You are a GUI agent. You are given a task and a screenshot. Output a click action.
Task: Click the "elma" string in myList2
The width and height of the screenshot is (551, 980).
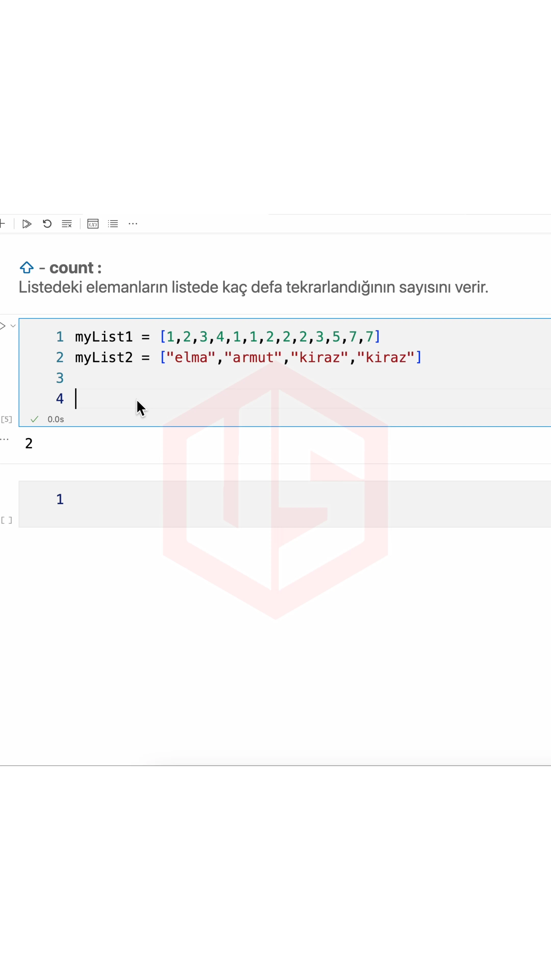(x=191, y=358)
